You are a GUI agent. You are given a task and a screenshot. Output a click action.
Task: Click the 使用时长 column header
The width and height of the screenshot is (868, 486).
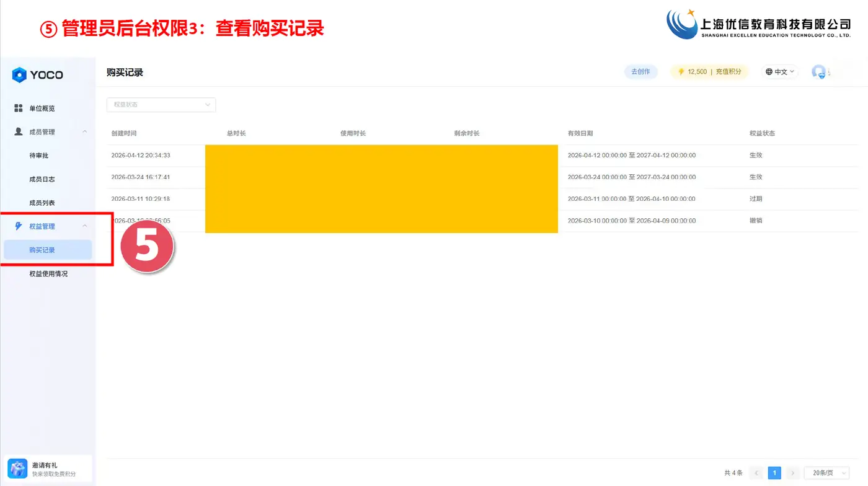(353, 133)
